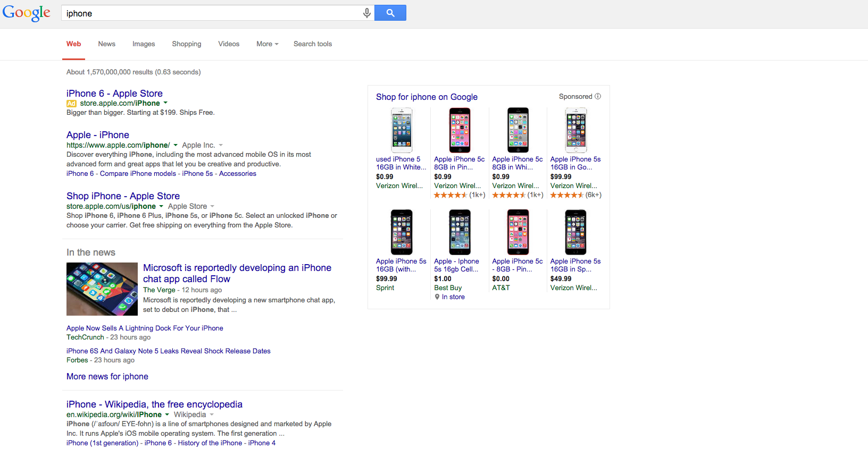Expand arrow next to Apple Store label
868x457 pixels.
(212, 206)
